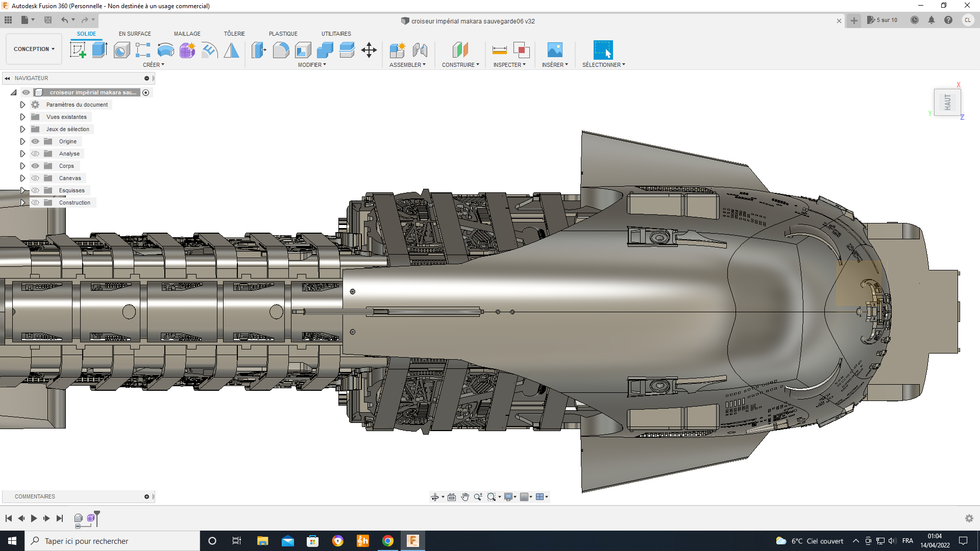This screenshot has height=551, width=980.
Task: Toggle visibility of the Origine folder
Action: click(35, 141)
